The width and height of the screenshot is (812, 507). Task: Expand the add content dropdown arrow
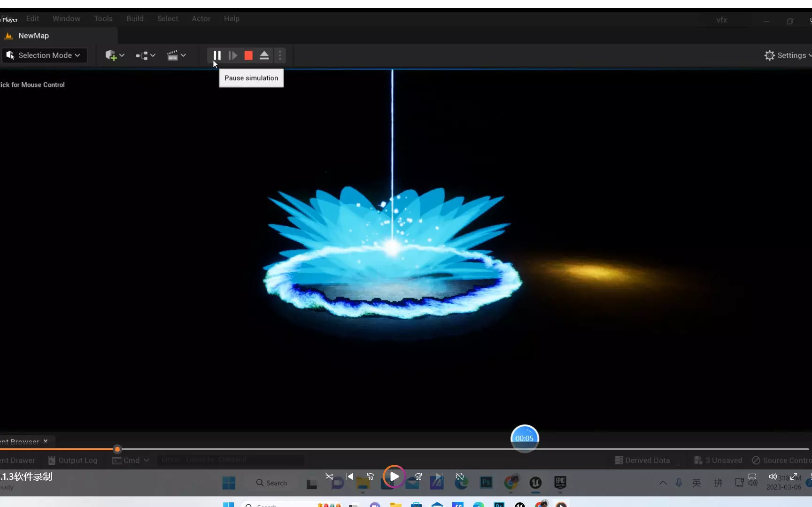pos(122,55)
